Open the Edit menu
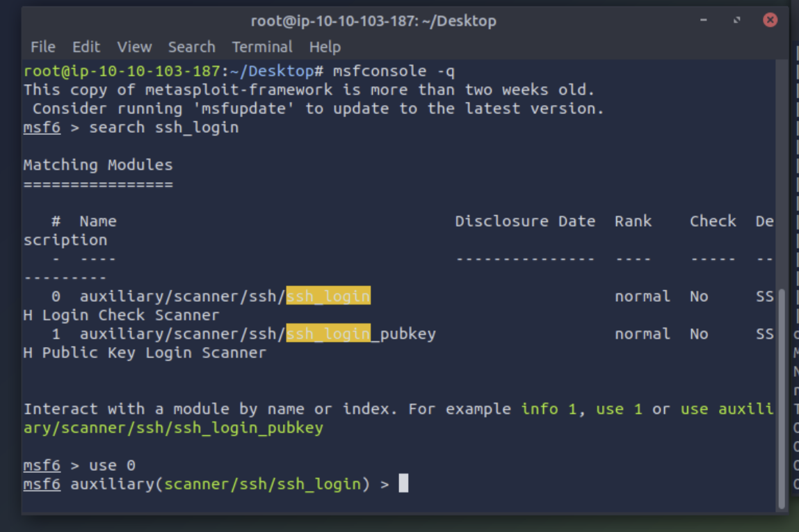Viewport: 799px width, 532px height. click(86, 47)
